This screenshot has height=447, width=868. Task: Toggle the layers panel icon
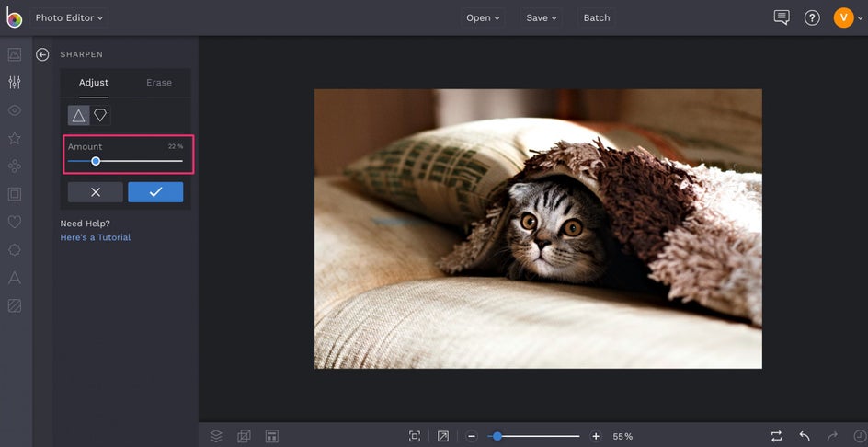pyautogui.click(x=216, y=436)
